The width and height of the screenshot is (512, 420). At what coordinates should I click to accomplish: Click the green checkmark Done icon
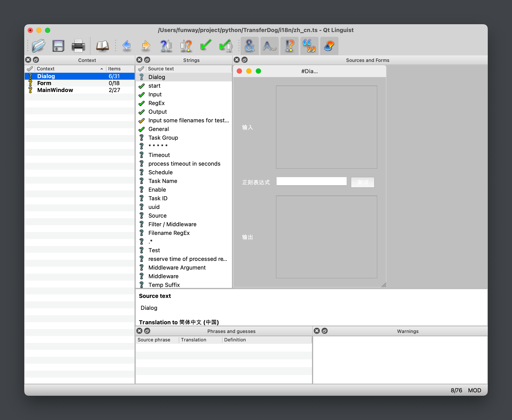coord(206,45)
